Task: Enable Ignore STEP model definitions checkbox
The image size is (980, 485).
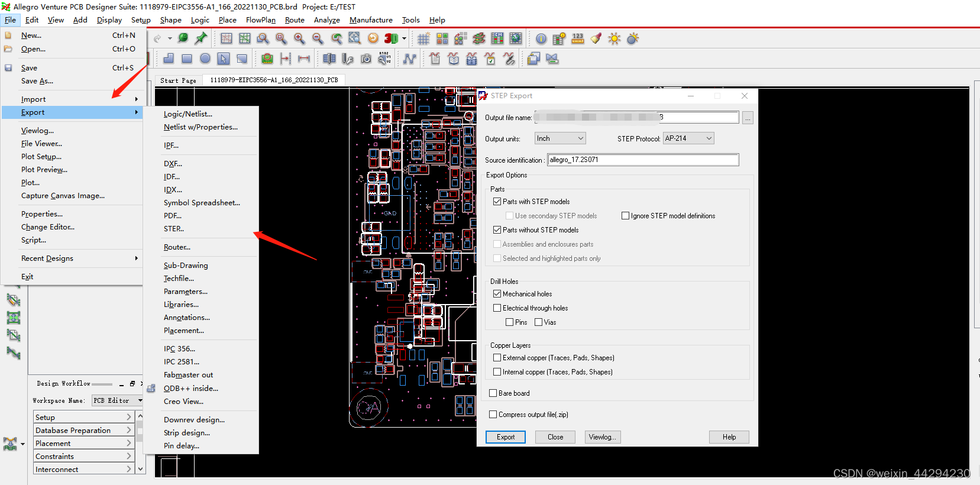Action: [625, 216]
